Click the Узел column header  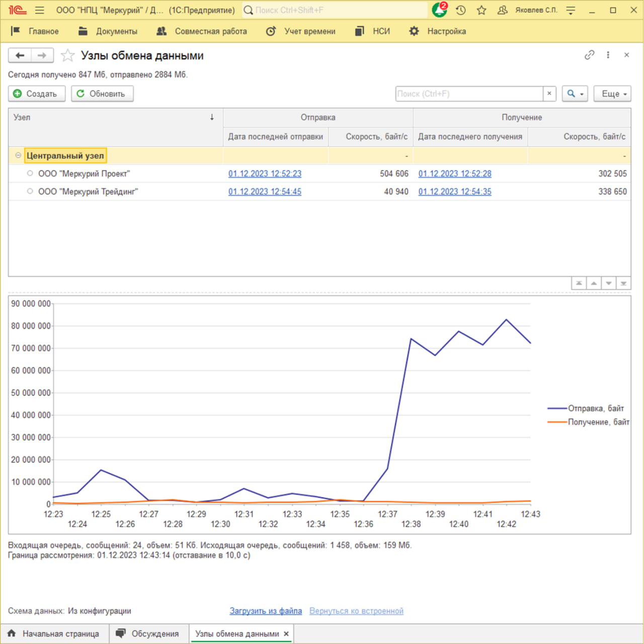coord(116,127)
